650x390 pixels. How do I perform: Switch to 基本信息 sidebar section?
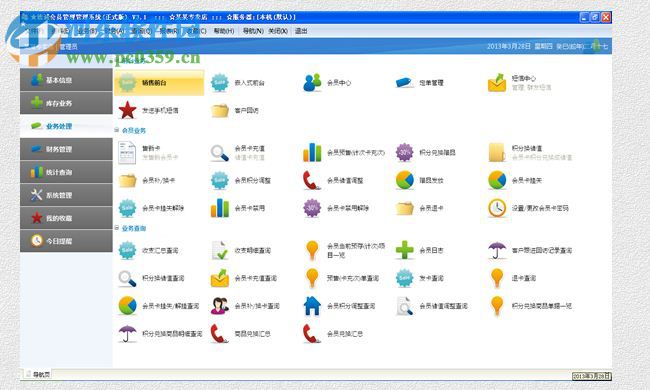coord(66,80)
